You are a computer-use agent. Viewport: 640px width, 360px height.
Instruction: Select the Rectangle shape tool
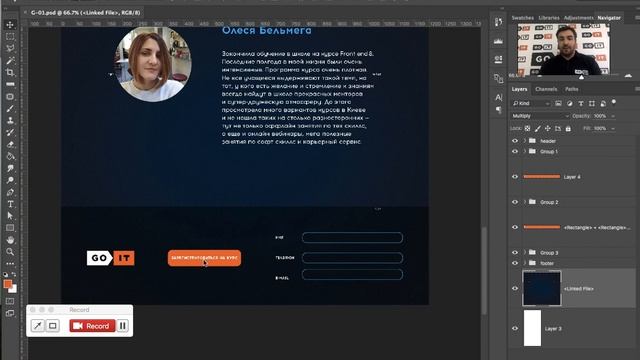[x=10, y=228]
